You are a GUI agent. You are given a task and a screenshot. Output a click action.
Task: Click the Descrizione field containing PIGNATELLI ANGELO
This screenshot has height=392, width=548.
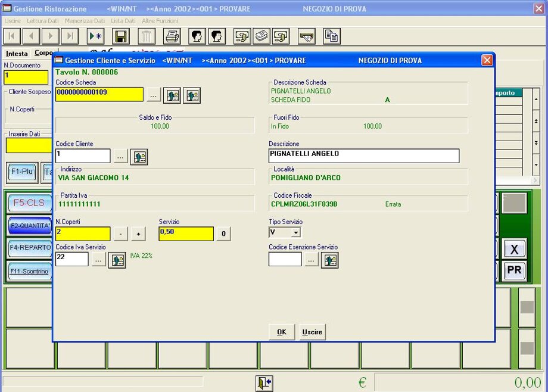click(x=363, y=155)
